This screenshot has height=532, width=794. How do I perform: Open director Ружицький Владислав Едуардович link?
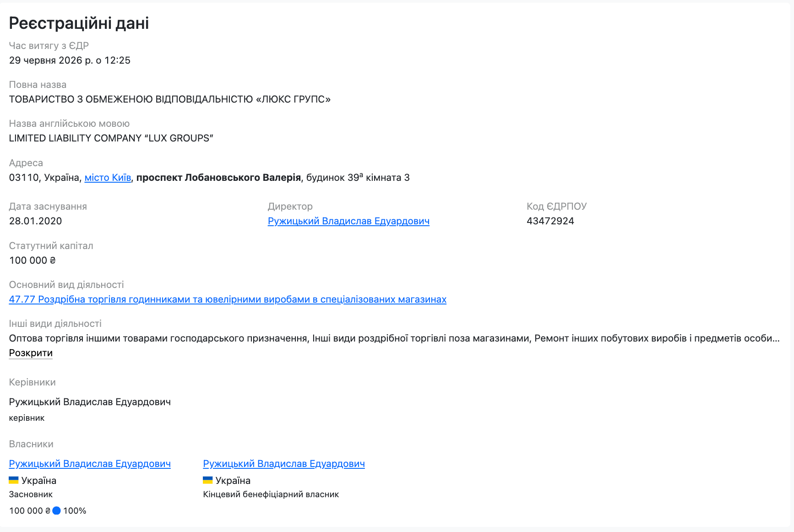point(348,221)
